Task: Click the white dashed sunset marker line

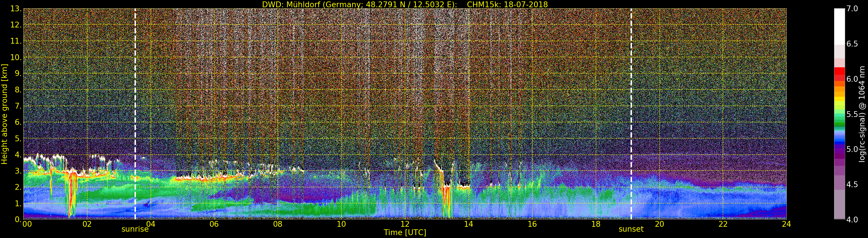Action: pos(631,114)
